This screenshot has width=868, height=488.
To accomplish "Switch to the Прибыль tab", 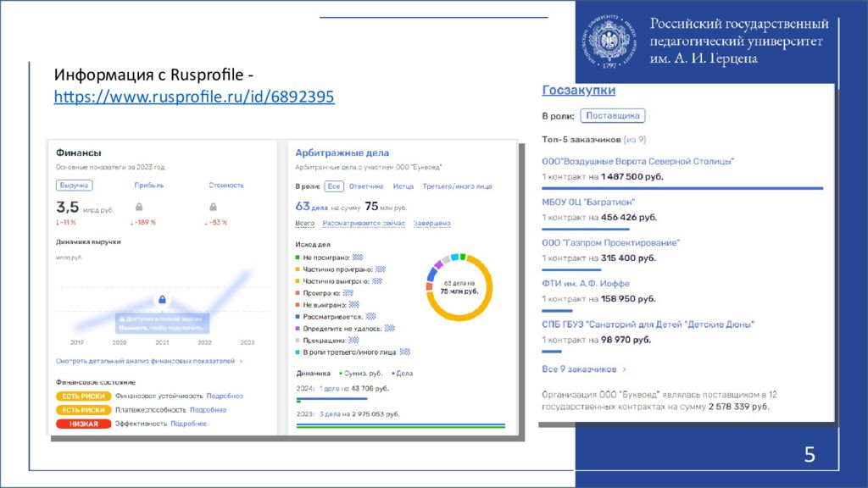I will (x=149, y=186).
